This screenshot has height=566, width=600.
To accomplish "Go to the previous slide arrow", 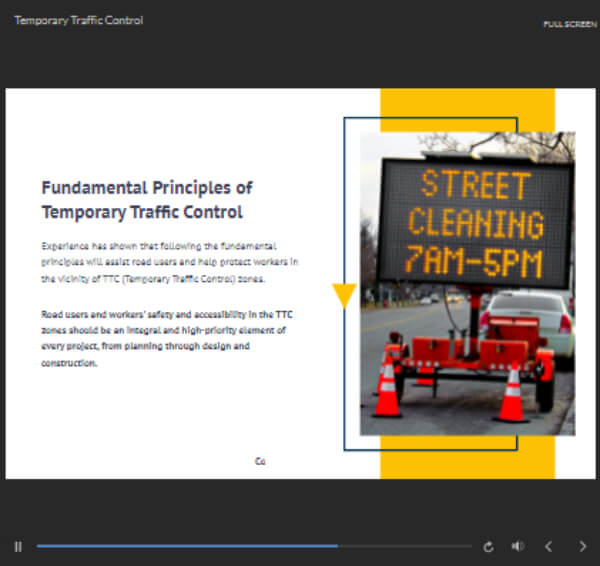I will [548, 547].
